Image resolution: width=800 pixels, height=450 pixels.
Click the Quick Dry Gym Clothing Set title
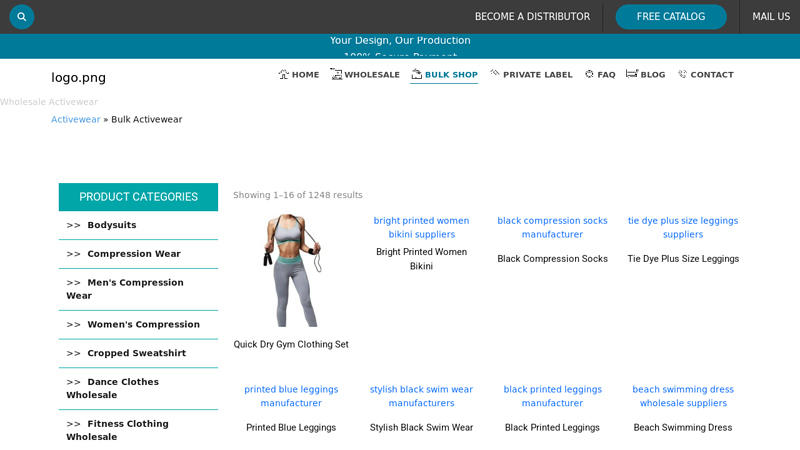(291, 344)
